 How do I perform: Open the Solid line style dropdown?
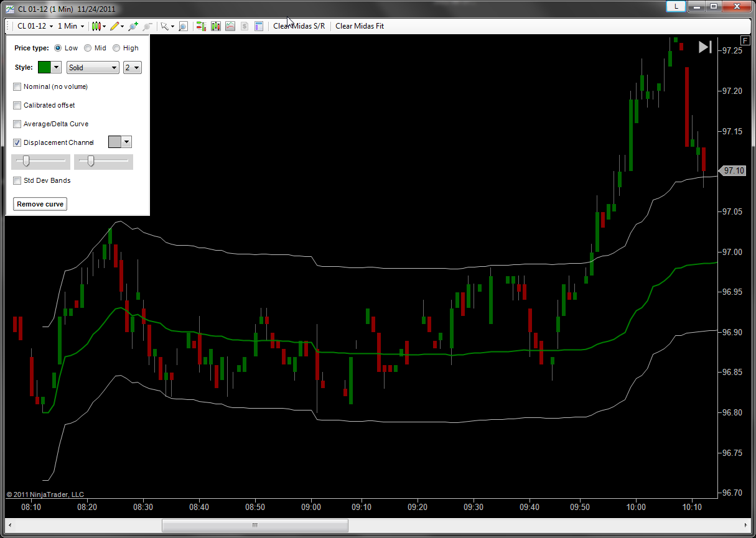pos(93,68)
